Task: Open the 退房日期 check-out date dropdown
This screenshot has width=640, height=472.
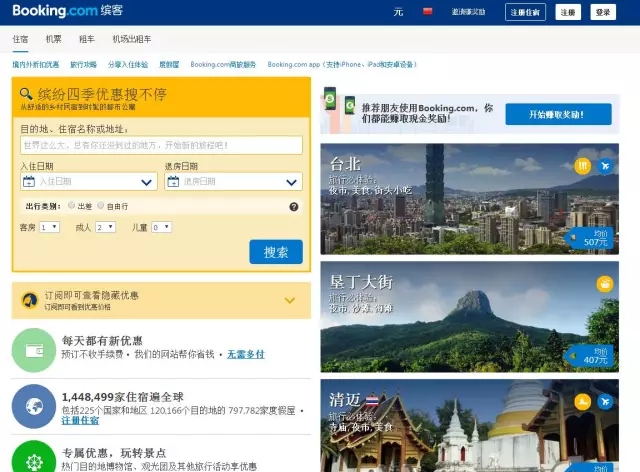Action: (x=233, y=182)
